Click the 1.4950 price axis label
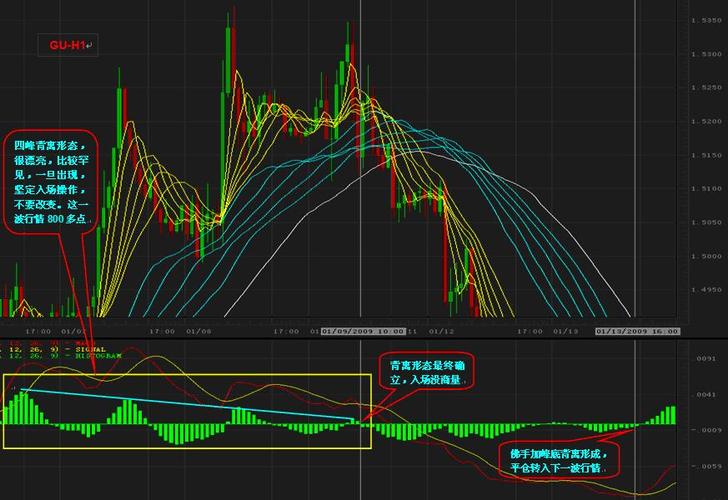 click(706, 290)
